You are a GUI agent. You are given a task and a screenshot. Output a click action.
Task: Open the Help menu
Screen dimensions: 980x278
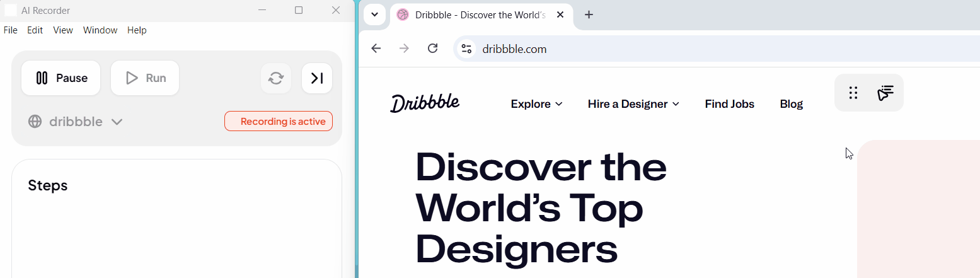tap(137, 30)
